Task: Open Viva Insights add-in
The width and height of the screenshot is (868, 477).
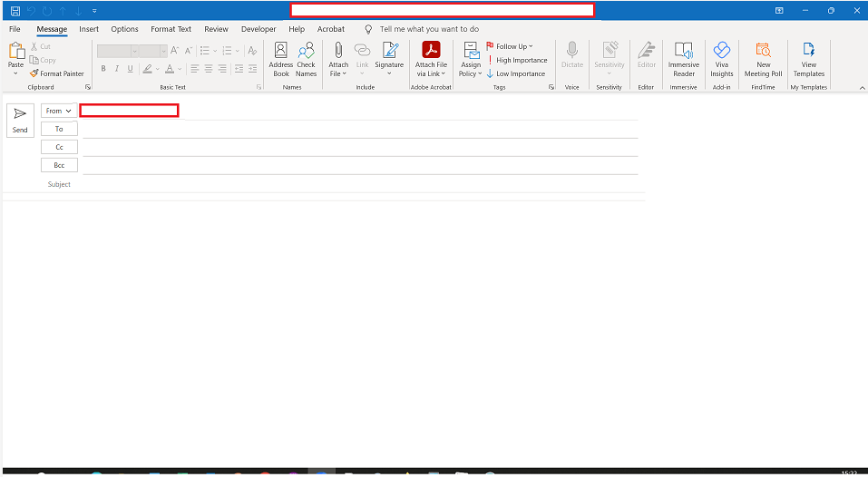Action: [x=722, y=60]
